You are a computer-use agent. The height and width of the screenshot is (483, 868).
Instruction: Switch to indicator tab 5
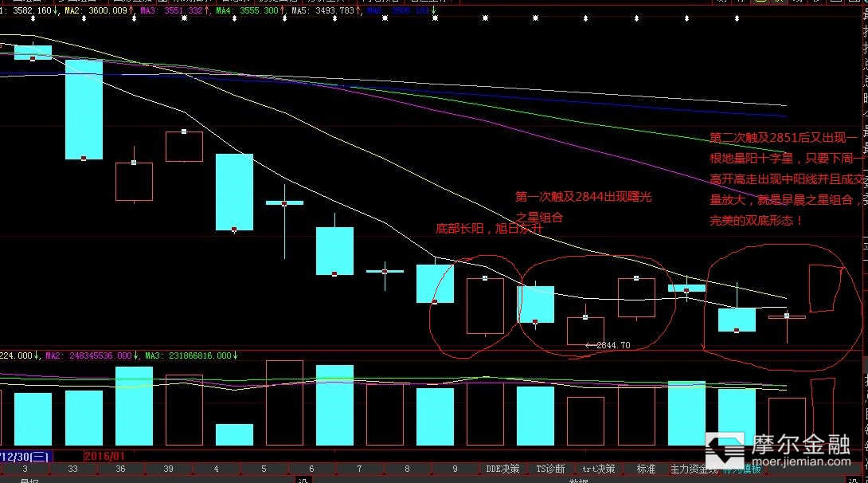tap(264, 469)
